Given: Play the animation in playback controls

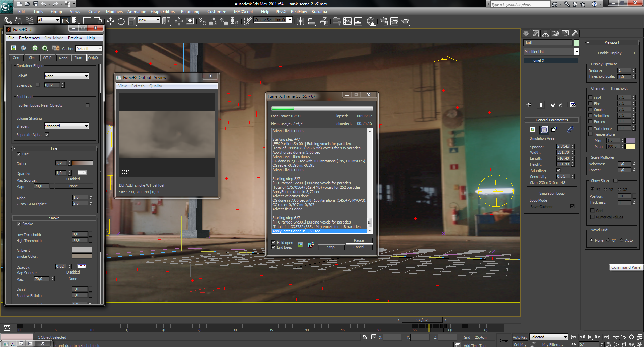Looking at the screenshot, I should coord(590,337).
